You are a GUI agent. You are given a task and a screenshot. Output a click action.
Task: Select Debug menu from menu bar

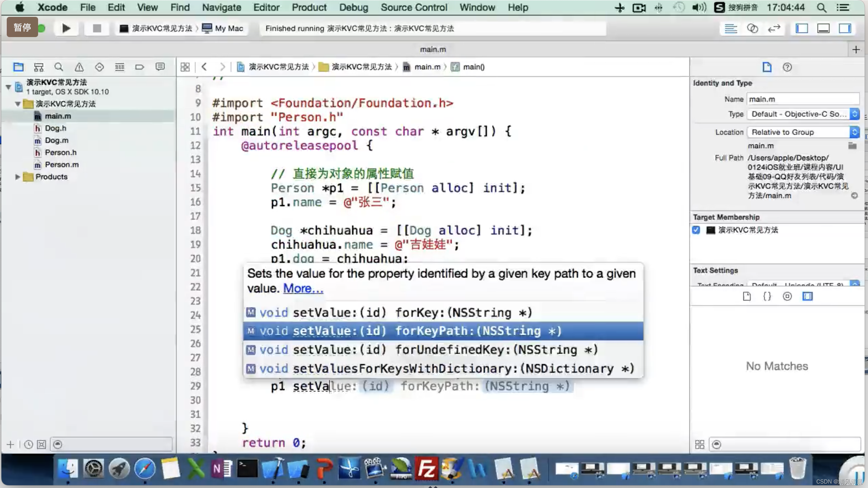click(353, 7)
